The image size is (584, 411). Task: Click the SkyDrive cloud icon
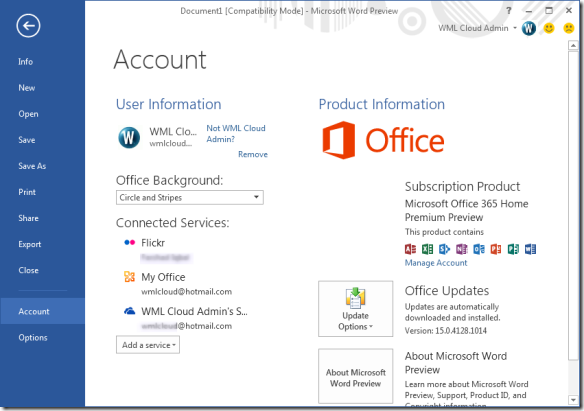pyautogui.click(x=129, y=311)
